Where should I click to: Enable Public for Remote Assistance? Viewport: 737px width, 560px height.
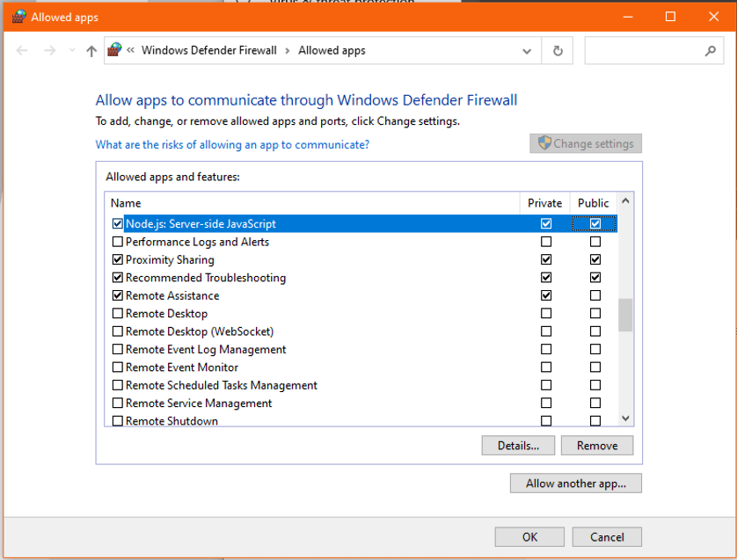click(595, 295)
